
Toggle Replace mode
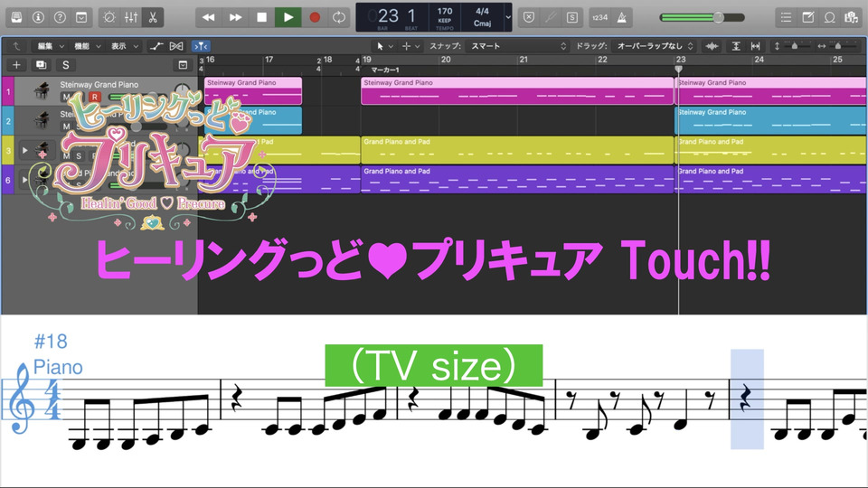529,18
